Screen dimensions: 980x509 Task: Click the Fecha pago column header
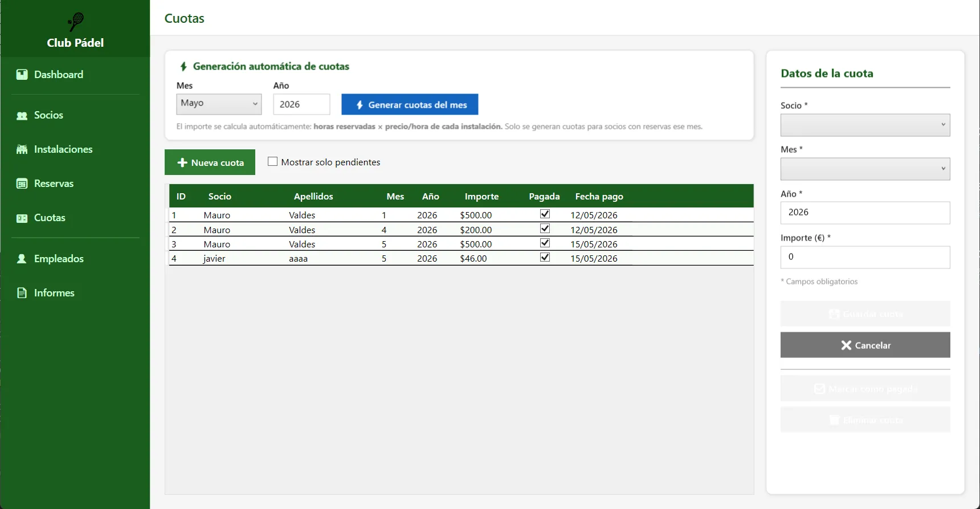coord(599,197)
